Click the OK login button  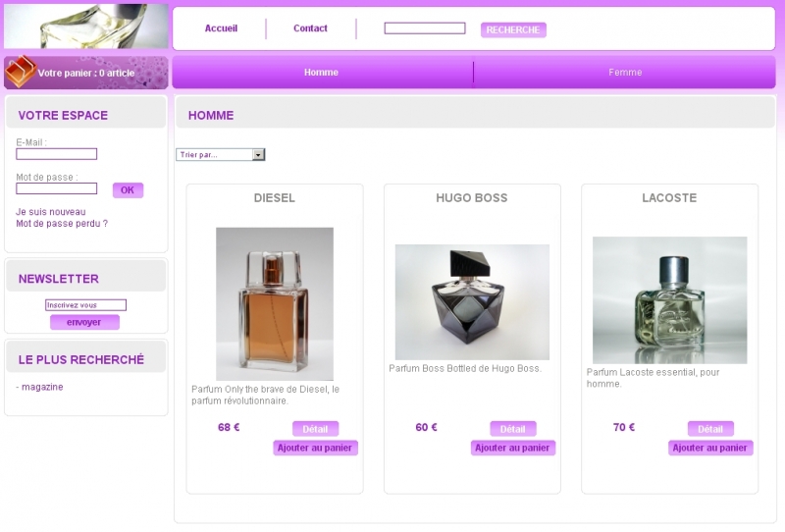click(128, 190)
